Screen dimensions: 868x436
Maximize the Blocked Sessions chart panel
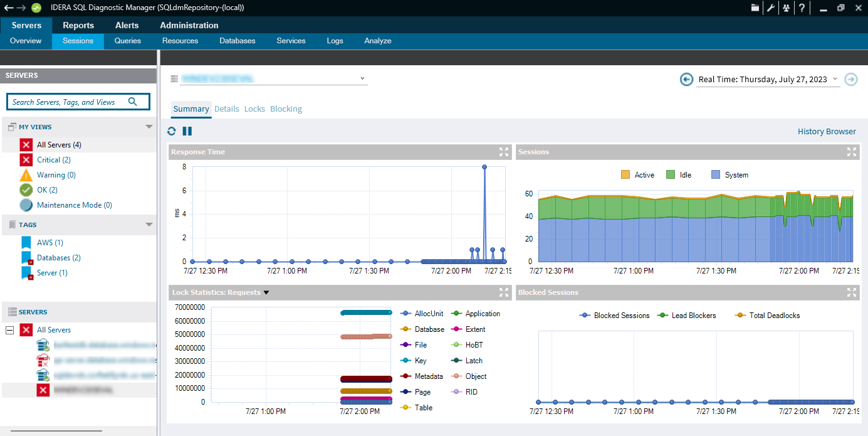click(x=851, y=292)
